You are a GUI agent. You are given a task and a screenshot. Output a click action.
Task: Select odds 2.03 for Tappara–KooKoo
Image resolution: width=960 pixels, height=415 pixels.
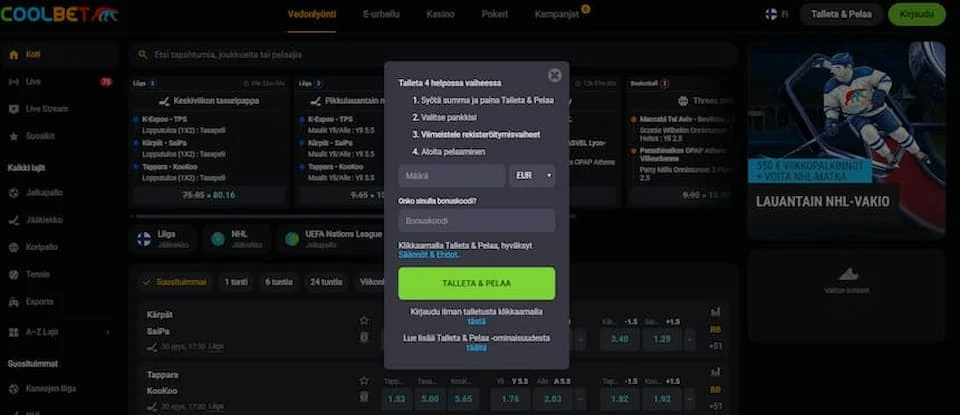(552, 399)
